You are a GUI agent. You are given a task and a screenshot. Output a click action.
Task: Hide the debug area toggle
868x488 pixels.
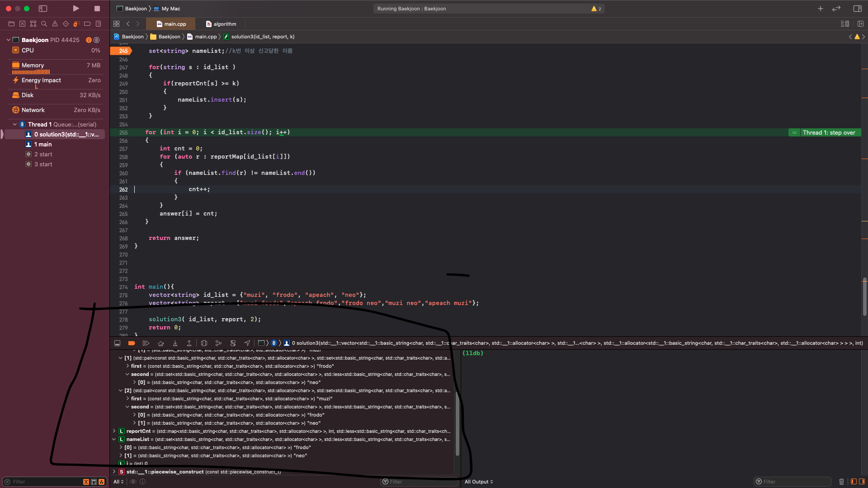117,343
